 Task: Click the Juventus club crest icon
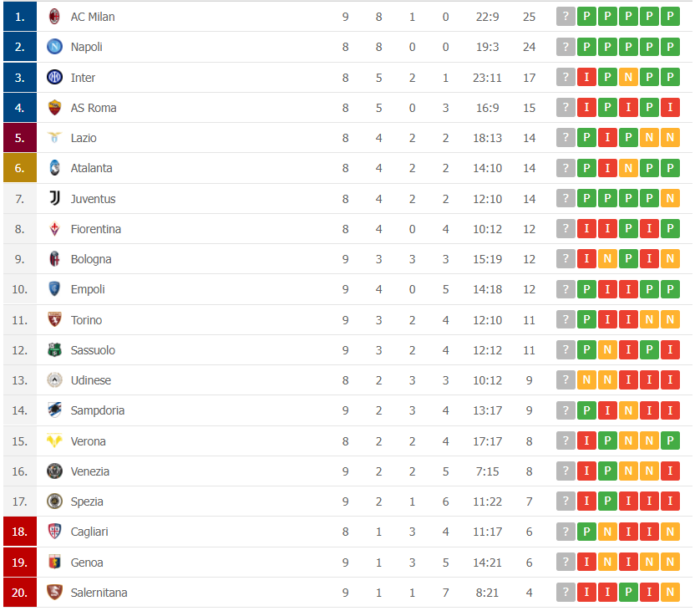coord(54,199)
